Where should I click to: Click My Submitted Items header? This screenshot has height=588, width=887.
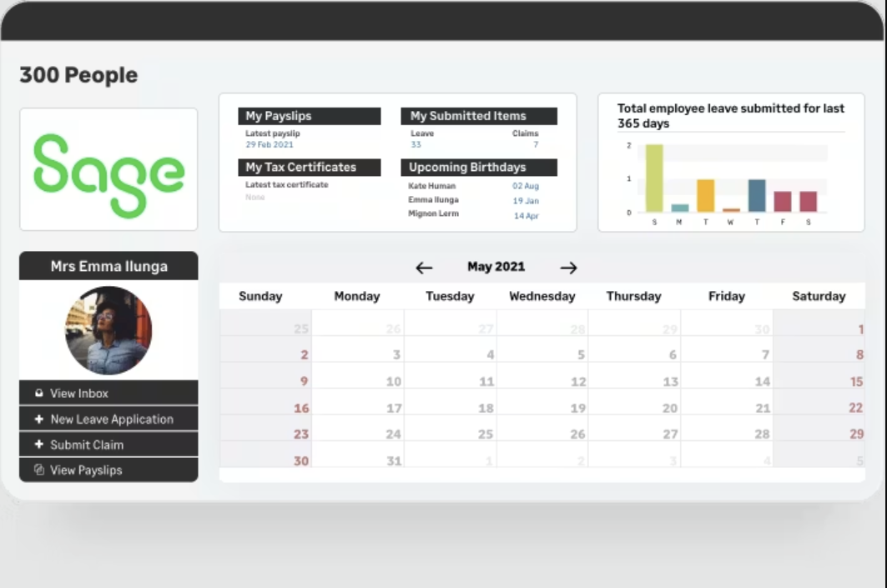tap(479, 116)
